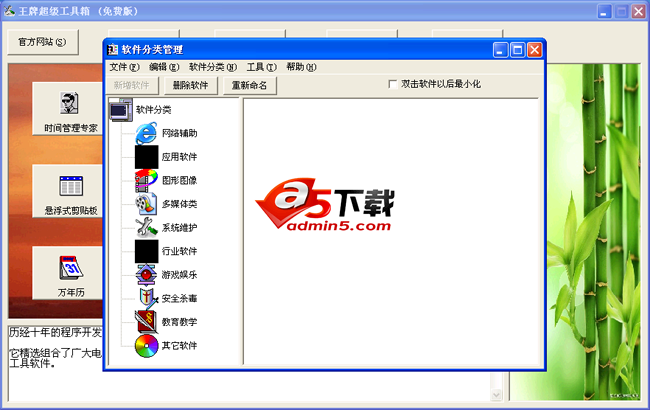
Task: Select the 软件分类 root tree label
Action: pos(153,110)
